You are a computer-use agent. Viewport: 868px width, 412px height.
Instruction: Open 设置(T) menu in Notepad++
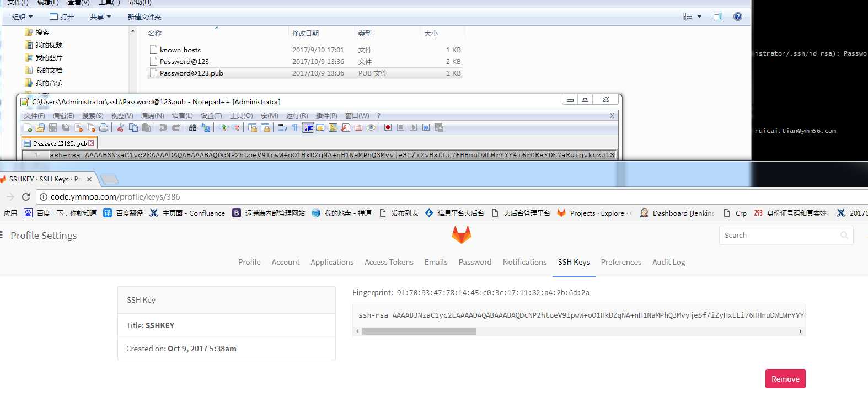211,116
